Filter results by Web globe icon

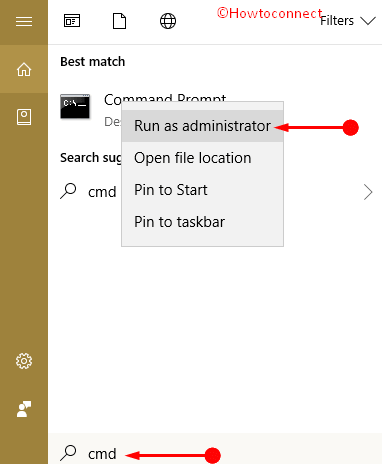(168, 21)
